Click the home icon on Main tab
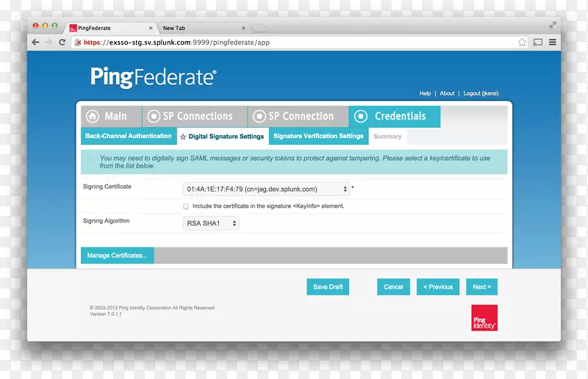Screen dimensions: 588x379 click(x=93, y=116)
